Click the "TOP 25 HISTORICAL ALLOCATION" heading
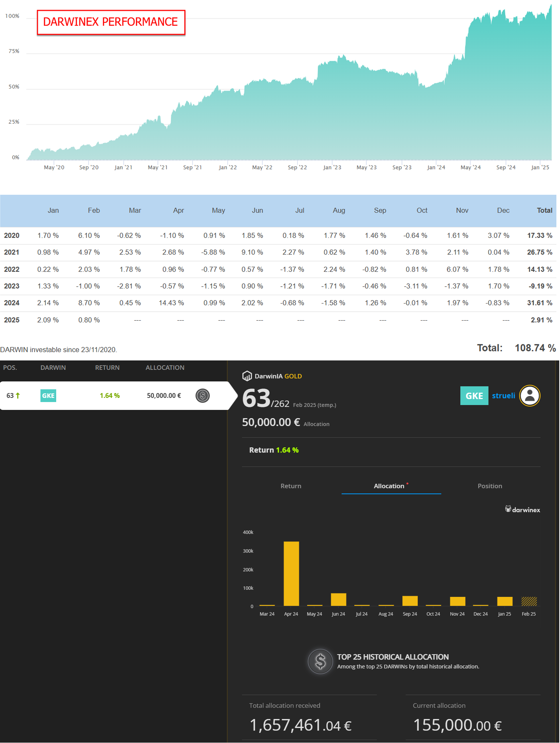The height and width of the screenshot is (743, 560). [x=393, y=657]
